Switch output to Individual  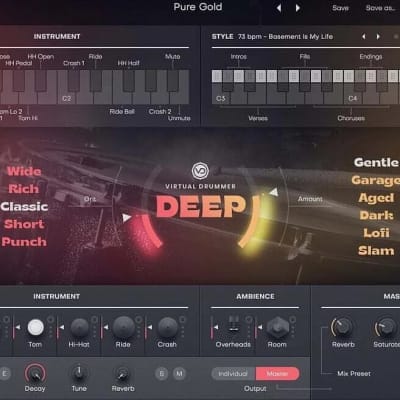click(233, 374)
